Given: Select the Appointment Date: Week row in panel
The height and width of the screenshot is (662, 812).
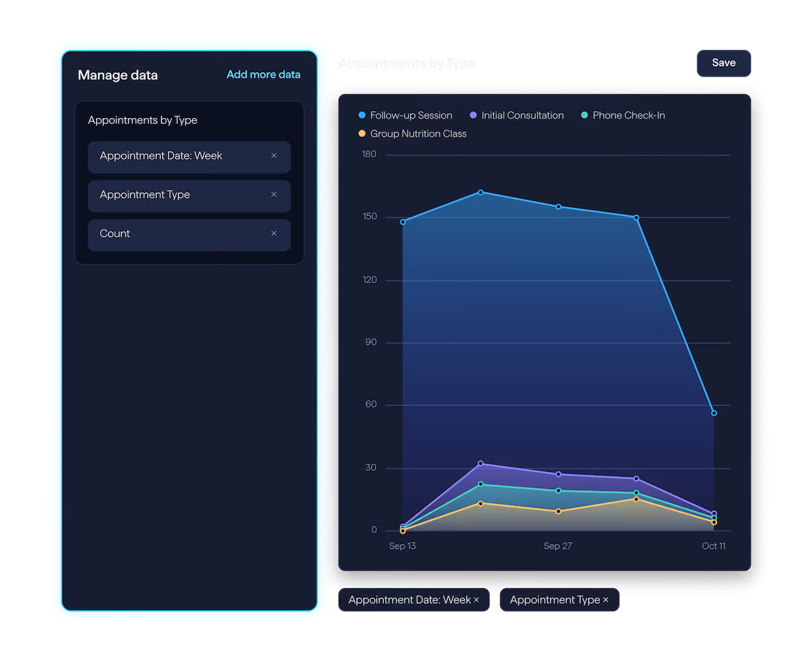Looking at the screenshot, I should 189,157.
